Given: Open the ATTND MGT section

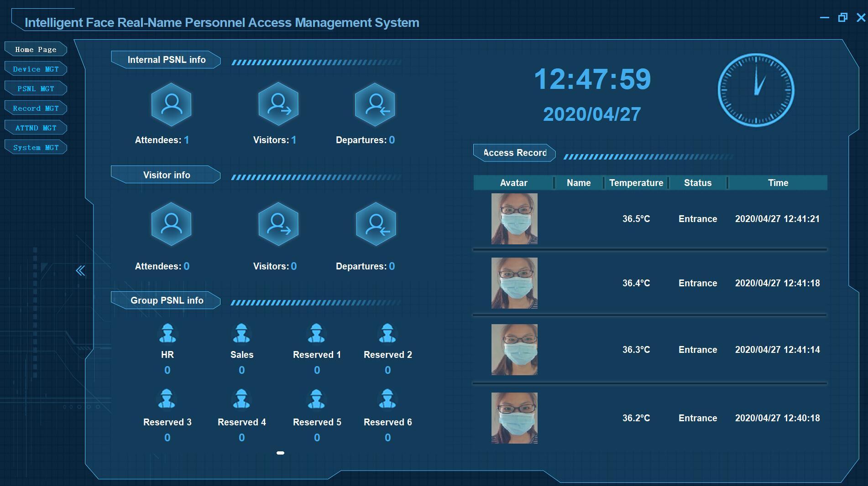Looking at the screenshot, I should (x=36, y=128).
